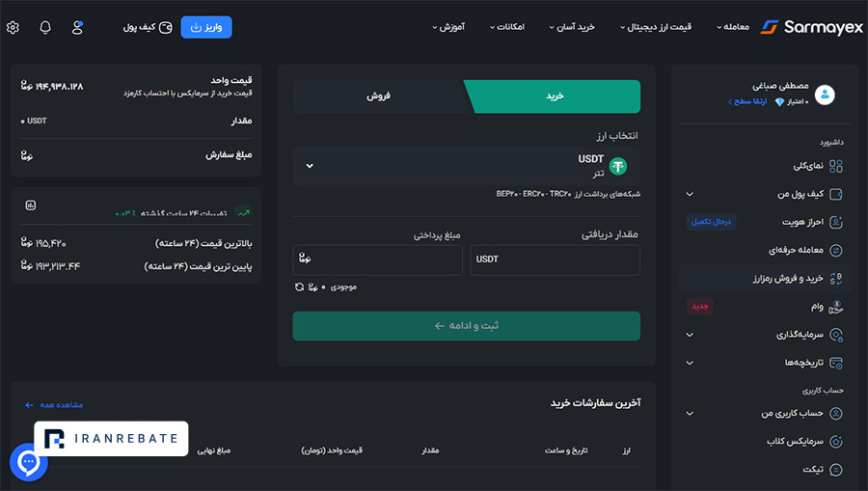Open the USDT currency selection dropdown
Screen dimensions: 868x491
[467, 166]
